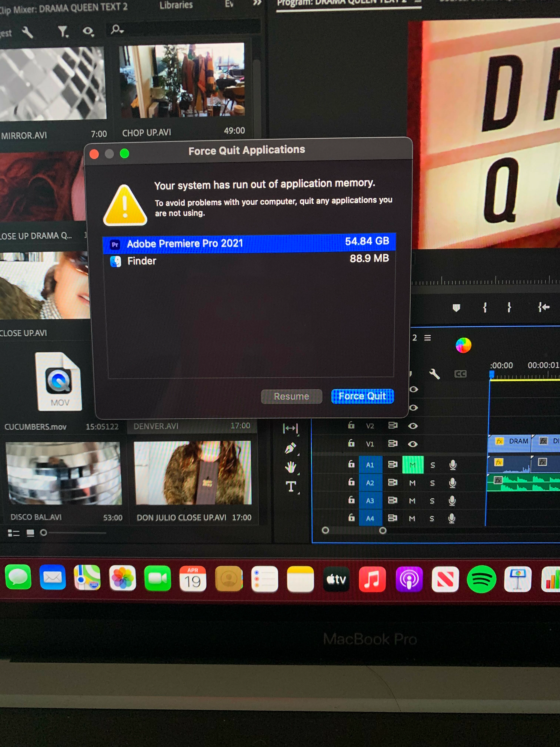560x747 pixels.
Task: Switch to the Libraries tab
Action: click(x=176, y=5)
